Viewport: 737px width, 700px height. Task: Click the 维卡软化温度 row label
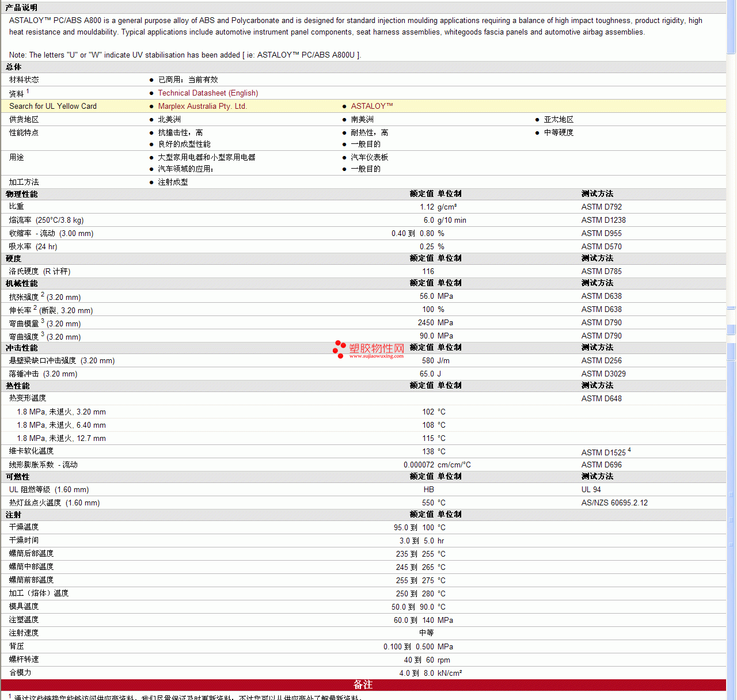point(32,451)
